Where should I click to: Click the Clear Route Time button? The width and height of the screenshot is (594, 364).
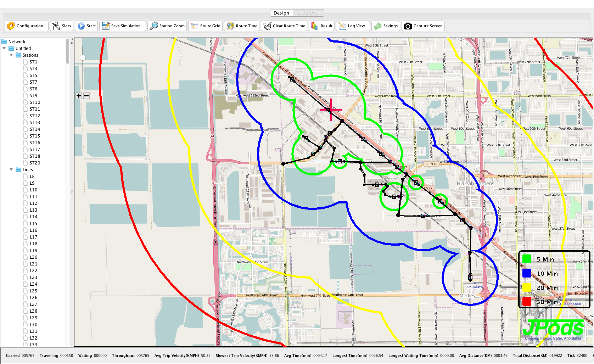(284, 26)
